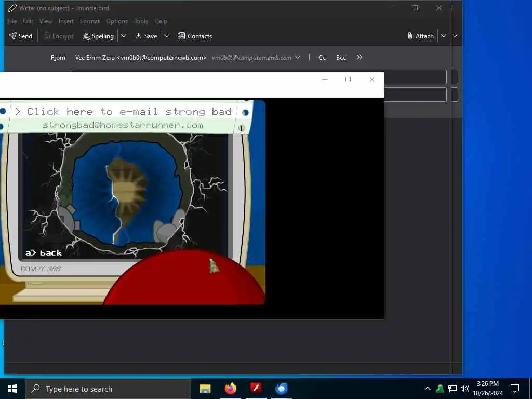
Task: Add a Bcc field
Action: point(341,58)
